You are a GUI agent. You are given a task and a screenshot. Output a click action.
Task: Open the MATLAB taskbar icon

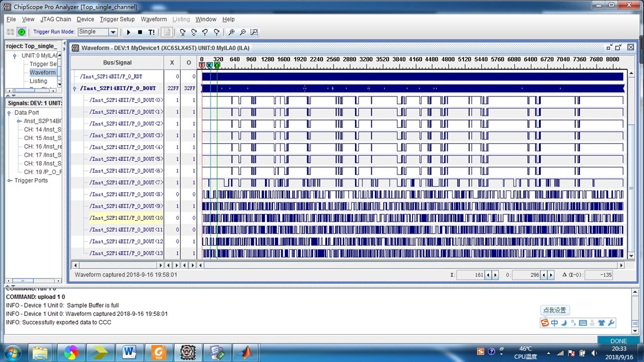pos(246,352)
